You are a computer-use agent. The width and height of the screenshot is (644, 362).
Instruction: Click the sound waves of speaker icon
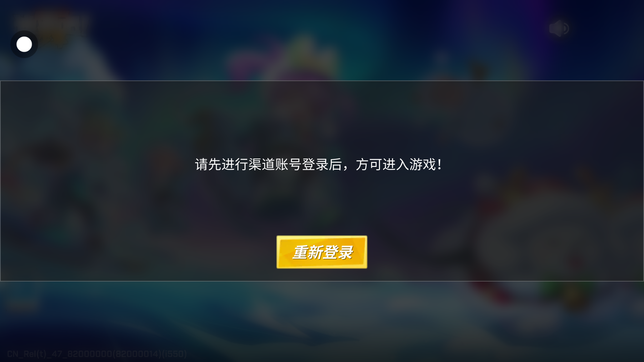(566, 28)
